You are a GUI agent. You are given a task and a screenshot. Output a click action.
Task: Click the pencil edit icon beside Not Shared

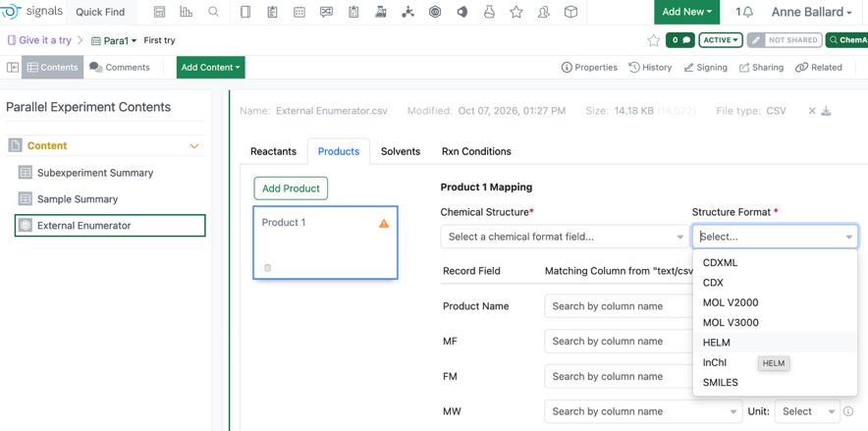coord(756,40)
